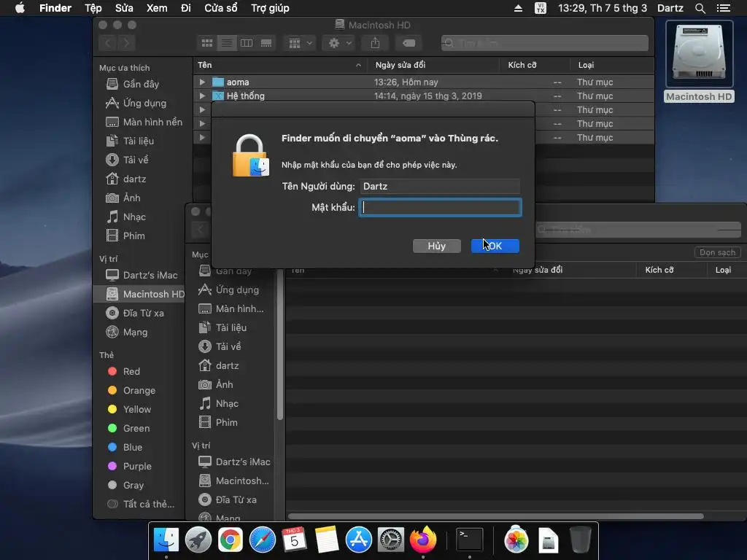Select the Hệ thống folder row
747x560 pixels.
pyautogui.click(x=423, y=96)
